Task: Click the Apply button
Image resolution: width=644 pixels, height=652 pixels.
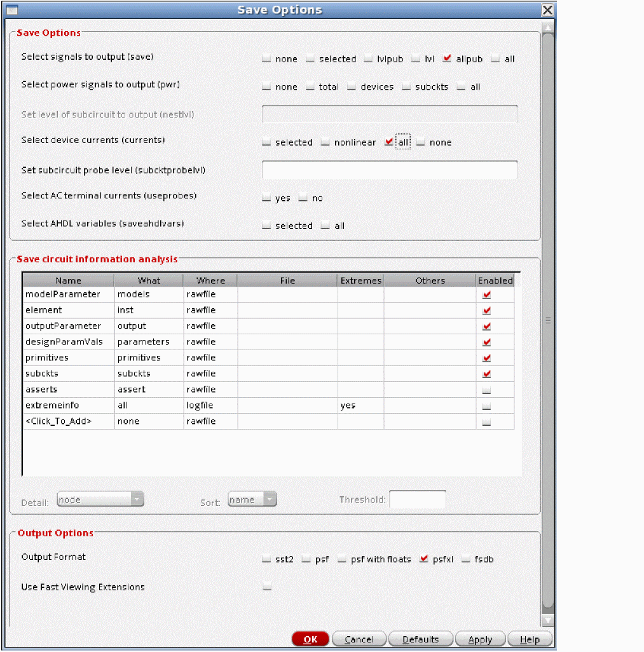Action: point(480,639)
